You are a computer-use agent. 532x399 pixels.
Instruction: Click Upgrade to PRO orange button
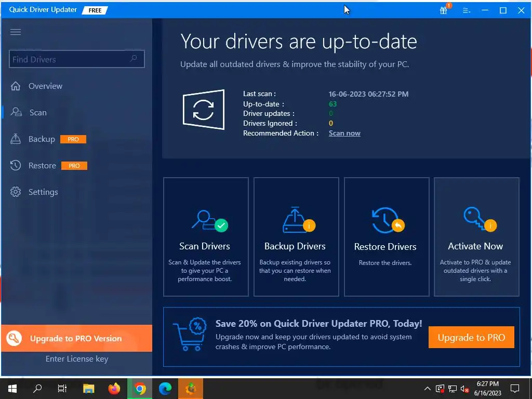[471, 337]
